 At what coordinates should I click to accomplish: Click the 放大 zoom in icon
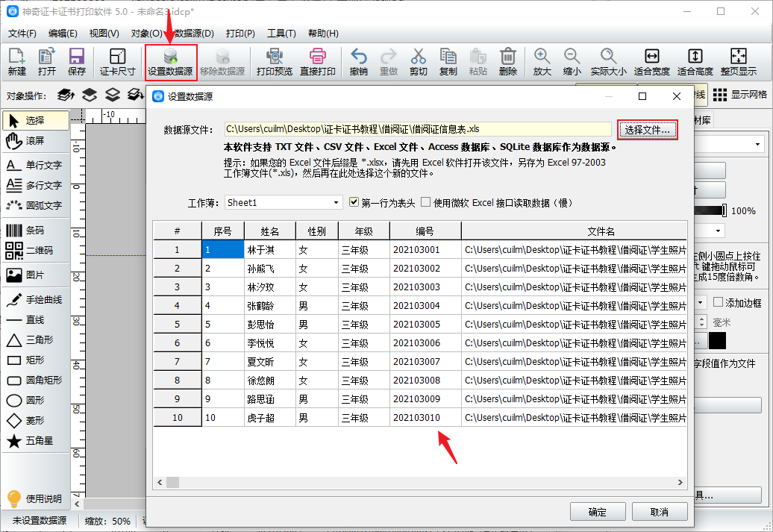542,57
